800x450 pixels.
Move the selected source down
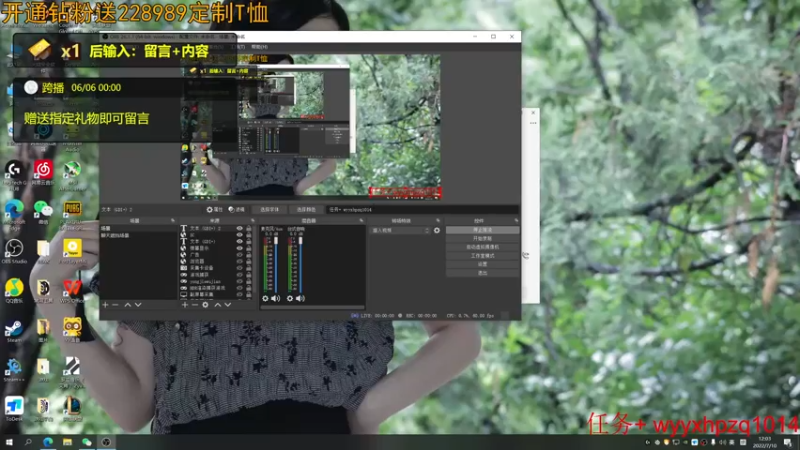tap(228, 305)
